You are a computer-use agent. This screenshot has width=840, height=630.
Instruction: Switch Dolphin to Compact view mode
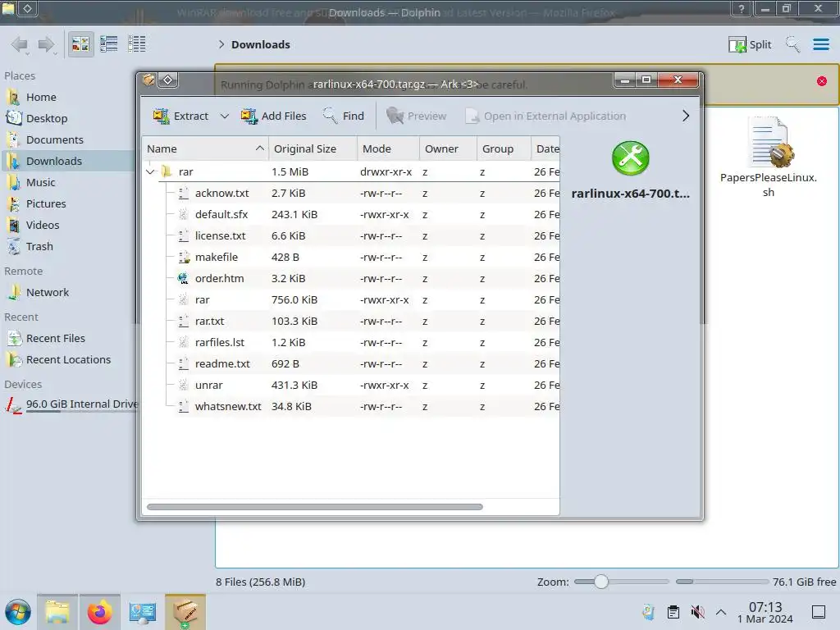(109, 44)
